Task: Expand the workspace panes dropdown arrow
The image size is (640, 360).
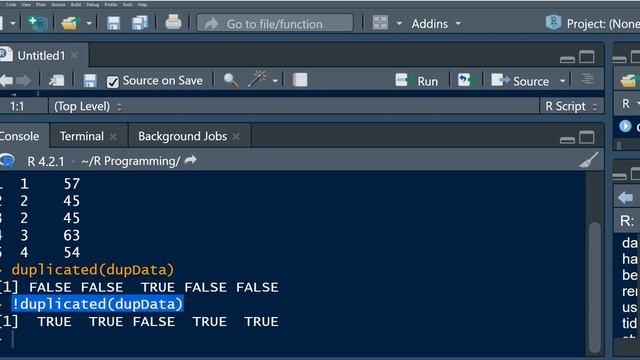Action: tap(399, 23)
